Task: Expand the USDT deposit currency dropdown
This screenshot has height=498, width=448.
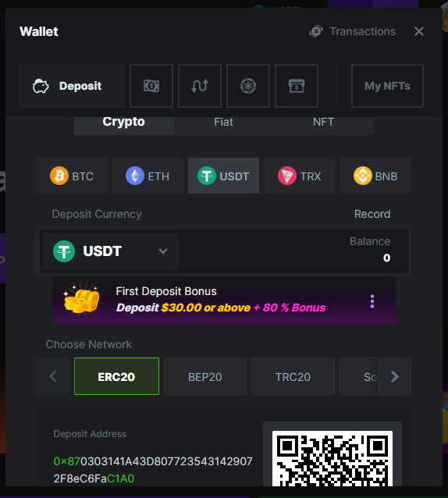Action: click(111, 251)
